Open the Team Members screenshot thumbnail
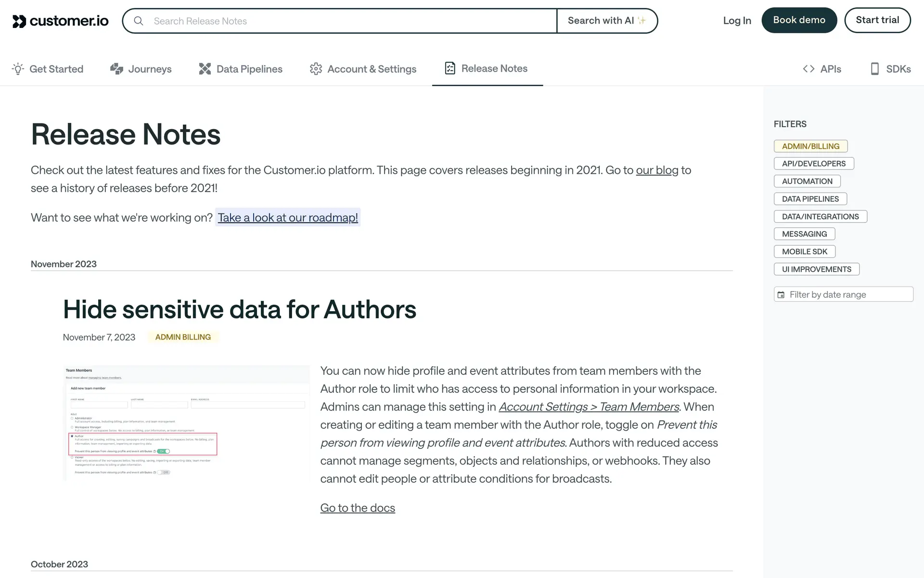This screenshot has width=924, height=578. [x=186, y=423]
